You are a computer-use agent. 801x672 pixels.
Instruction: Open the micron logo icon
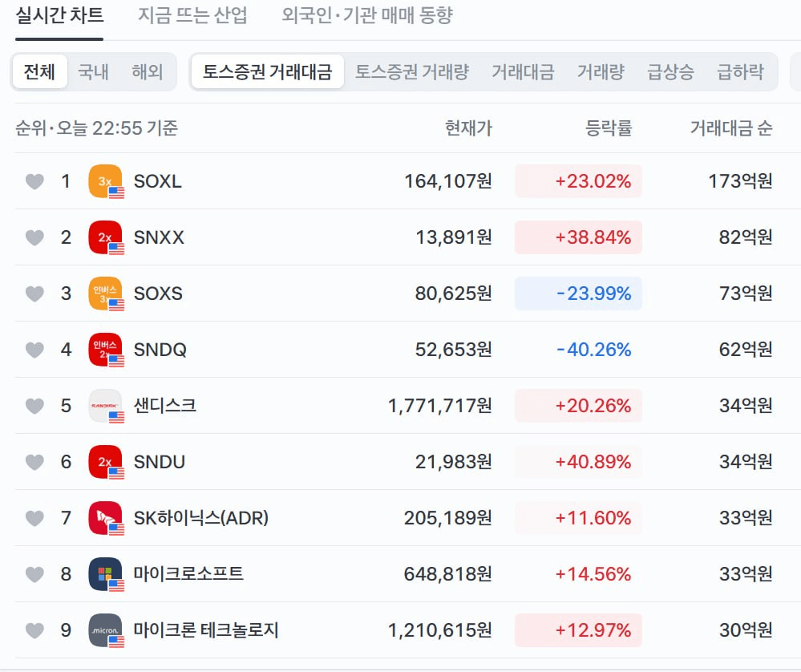pyautogui.click(x=106, y=630)
